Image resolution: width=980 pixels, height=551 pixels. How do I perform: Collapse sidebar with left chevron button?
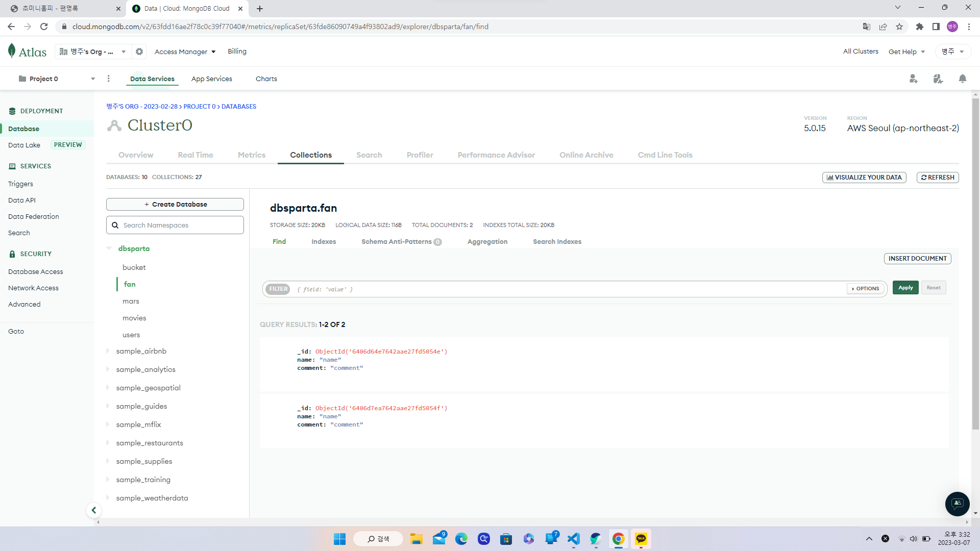[x=94, y=510]
